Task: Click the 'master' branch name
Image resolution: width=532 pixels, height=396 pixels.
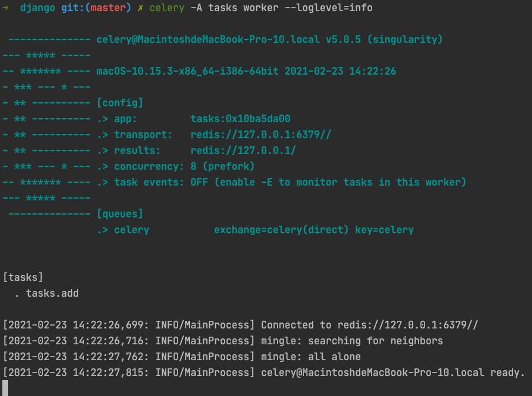Action: [108, 8]
